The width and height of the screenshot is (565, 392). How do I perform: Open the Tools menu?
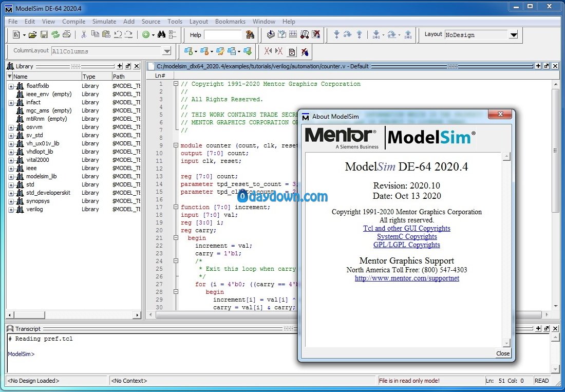tap(175, 21)
